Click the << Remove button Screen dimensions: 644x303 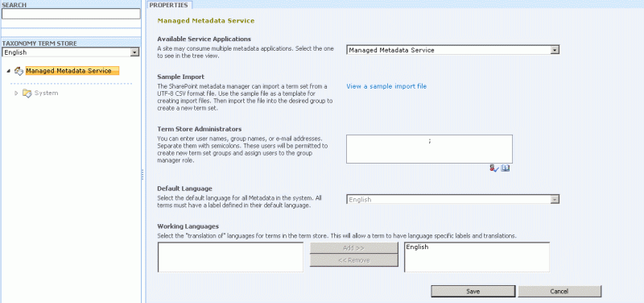pyautogui.click(x=353, y=260)
